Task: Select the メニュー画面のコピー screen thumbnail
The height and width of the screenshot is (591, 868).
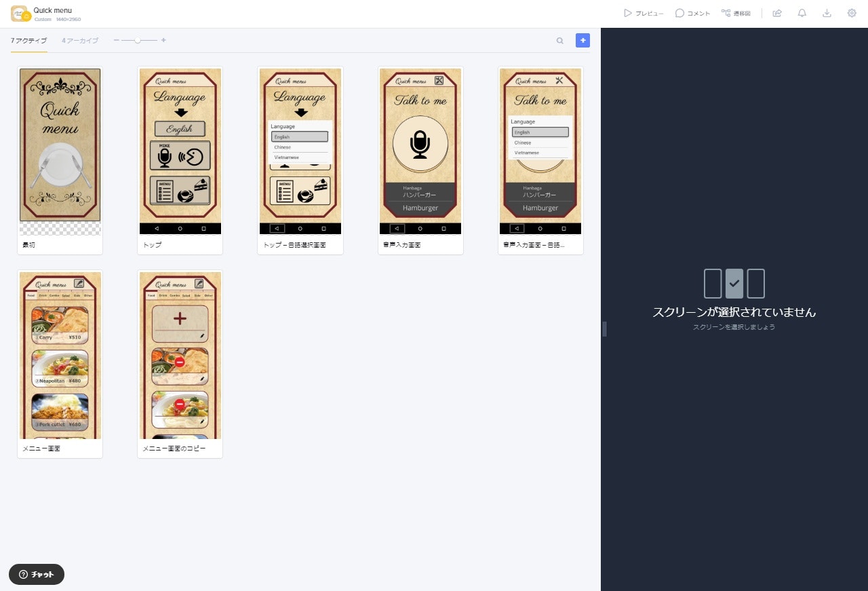Action: coord(180,356)
